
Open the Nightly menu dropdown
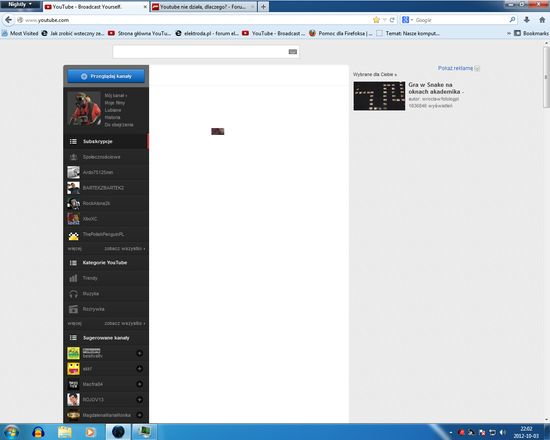[x=20, y=4]
